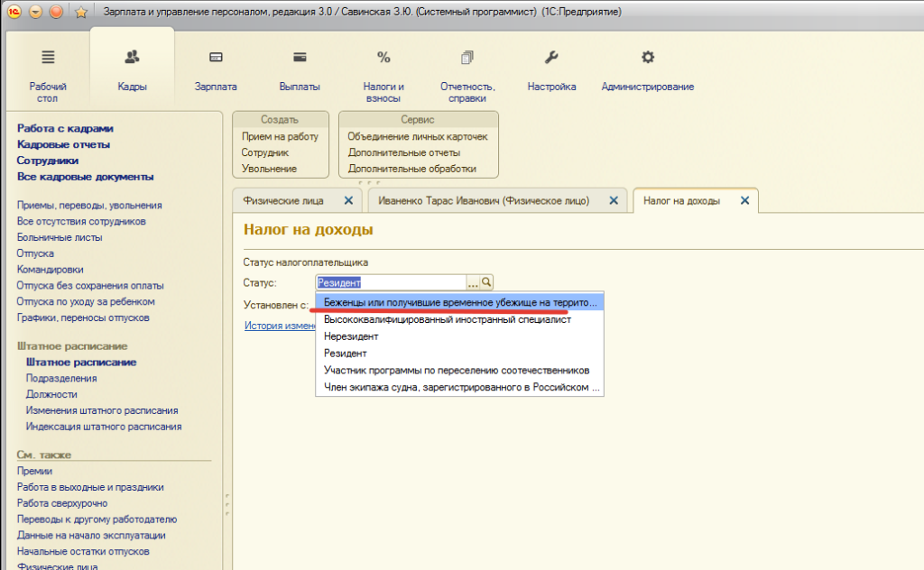Open Отпуска без сохранения оплаты

click(90, 286)
